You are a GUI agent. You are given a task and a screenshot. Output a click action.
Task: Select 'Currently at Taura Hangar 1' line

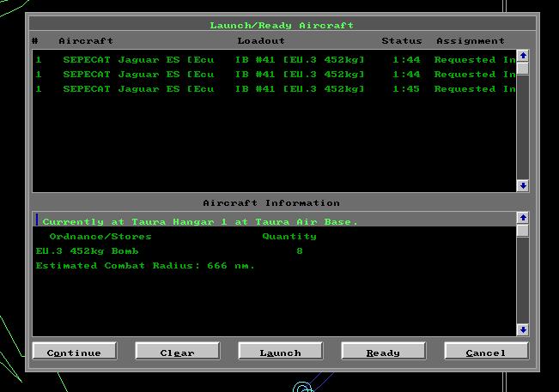(x=275, y=221)
